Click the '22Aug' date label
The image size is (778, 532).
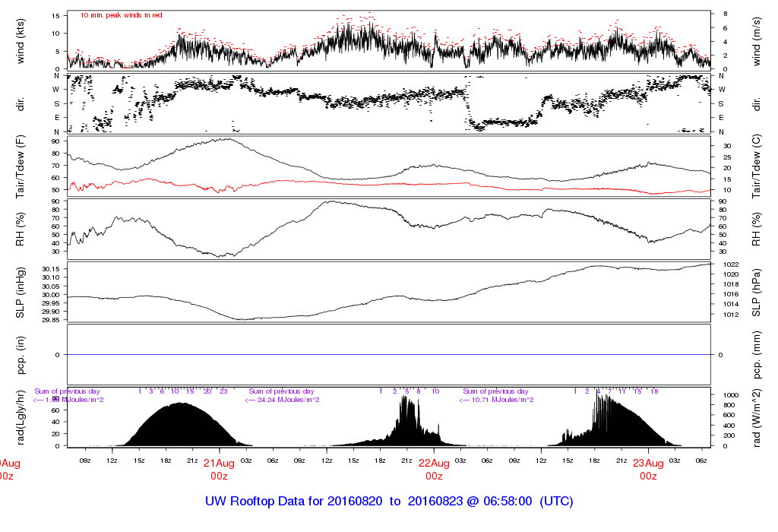click(x=434, y=464)
